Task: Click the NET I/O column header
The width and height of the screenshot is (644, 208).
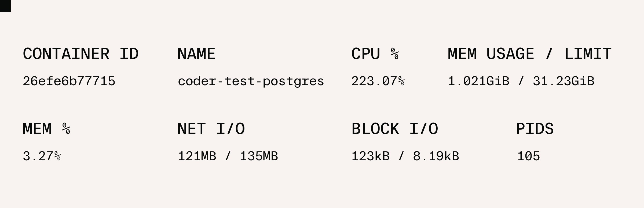Action: 211,129
